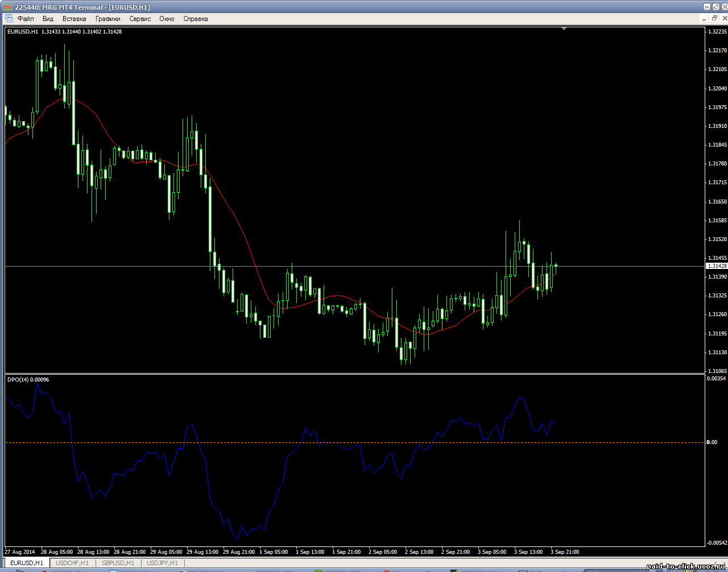
Task: Minimize the inner EURUSD chart window
Action: click(x=704, y=19)
